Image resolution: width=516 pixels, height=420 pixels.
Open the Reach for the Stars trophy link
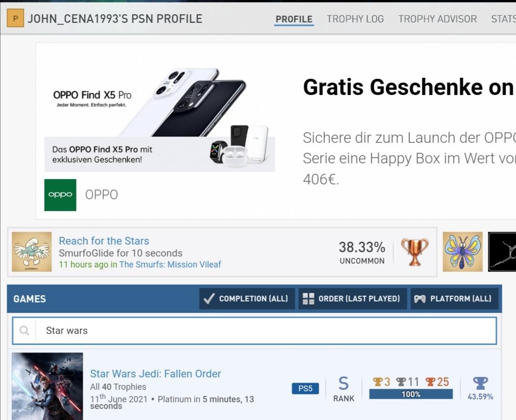tap(104, 241)
